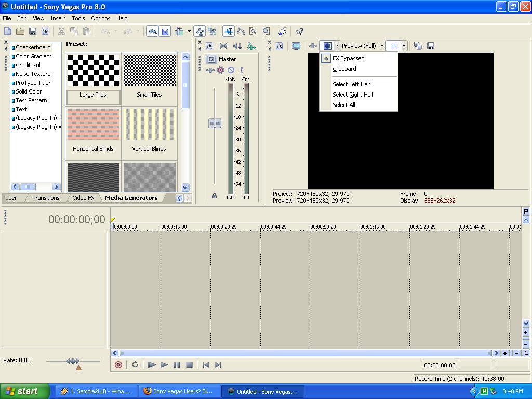Toggle Ignore Event Grouping
532x399 pixels.
click(x=212, y=32)
